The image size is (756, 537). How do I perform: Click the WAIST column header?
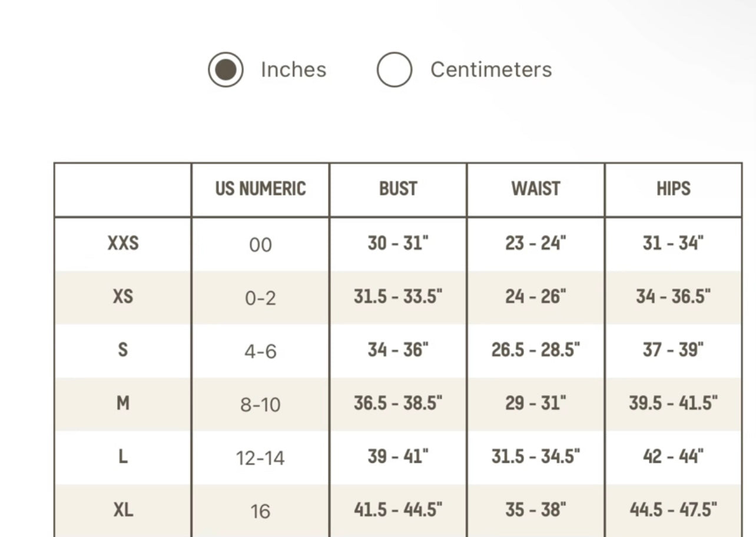click(536, 189)
